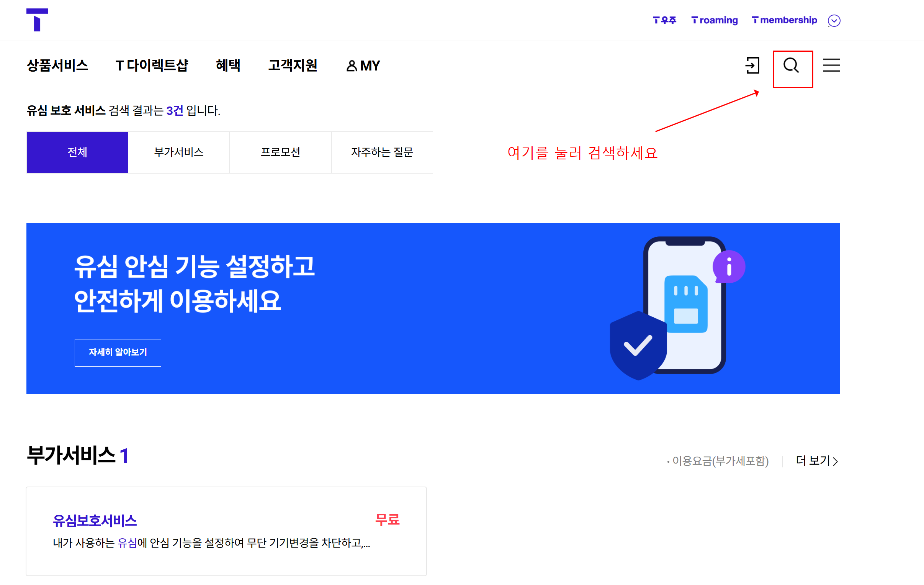Click the 자세히 알아보기 button
924x585 pixels.
click(x=118, y=352)
